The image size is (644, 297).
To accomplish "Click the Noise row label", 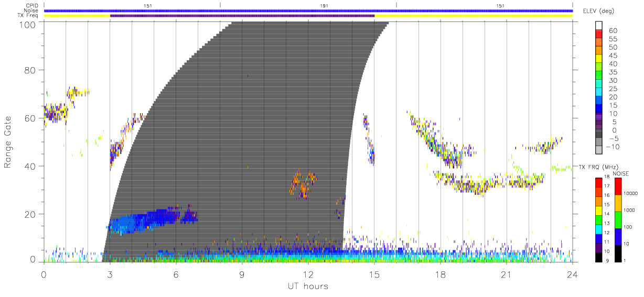I will point(31,10).
